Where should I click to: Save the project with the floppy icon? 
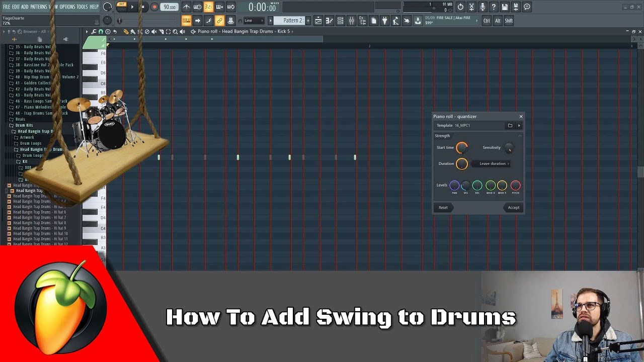click(x=505, y=7)
